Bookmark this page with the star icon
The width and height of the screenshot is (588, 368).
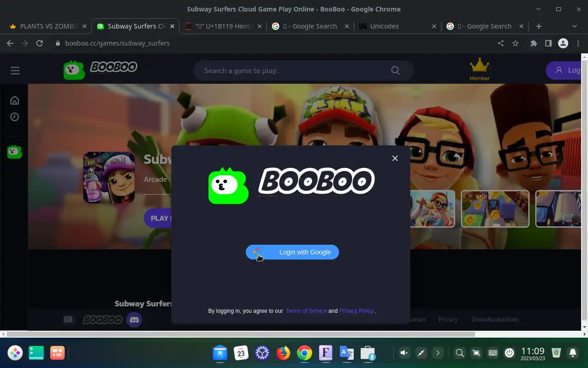click(515, 43)
